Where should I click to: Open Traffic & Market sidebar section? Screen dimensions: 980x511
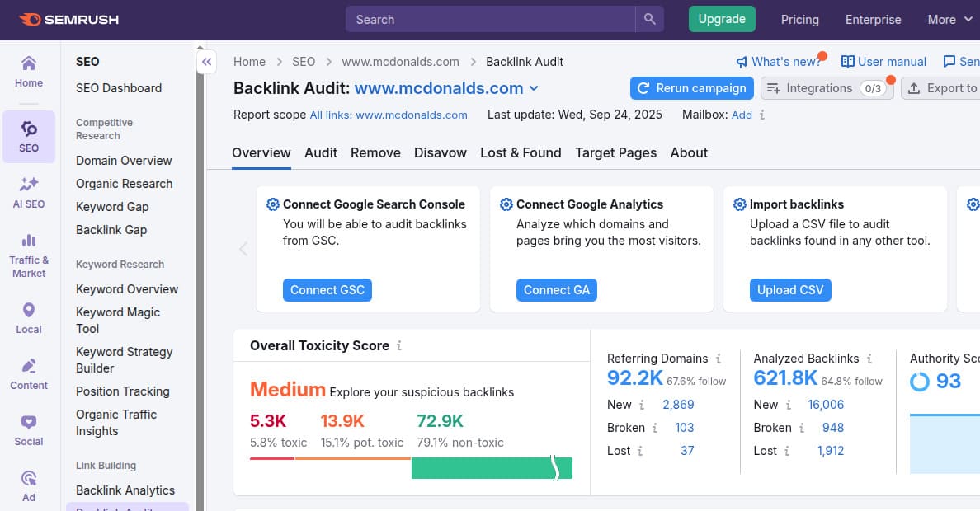click(x=29, y=255)
